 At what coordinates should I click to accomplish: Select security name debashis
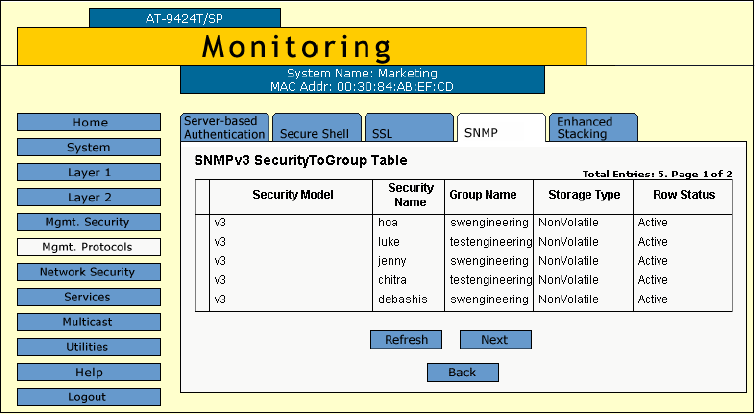click(403, 299)
